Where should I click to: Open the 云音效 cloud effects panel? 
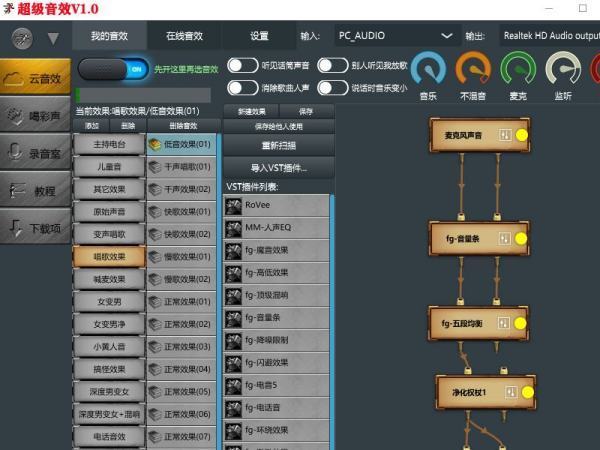[x=35, y=76]
